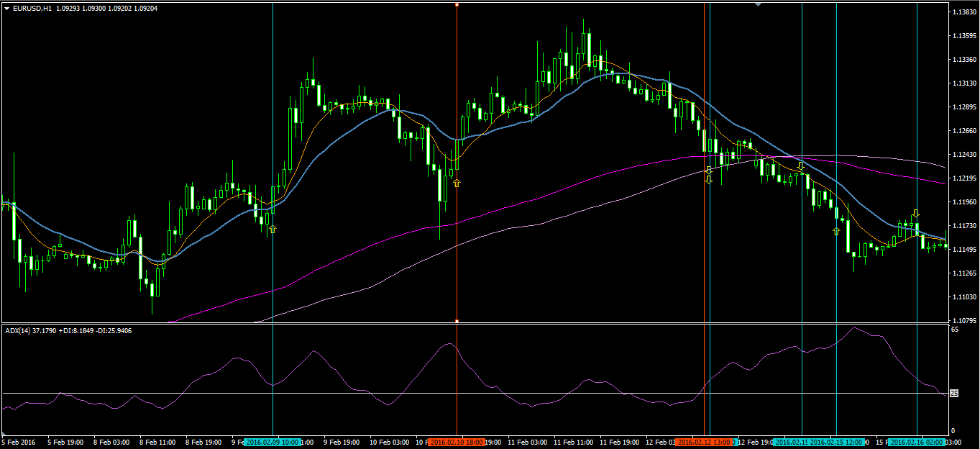Click the green up arrow on the 10 Feb 18:00 line
Screen dimensions: 980x449
pos(457,183)
